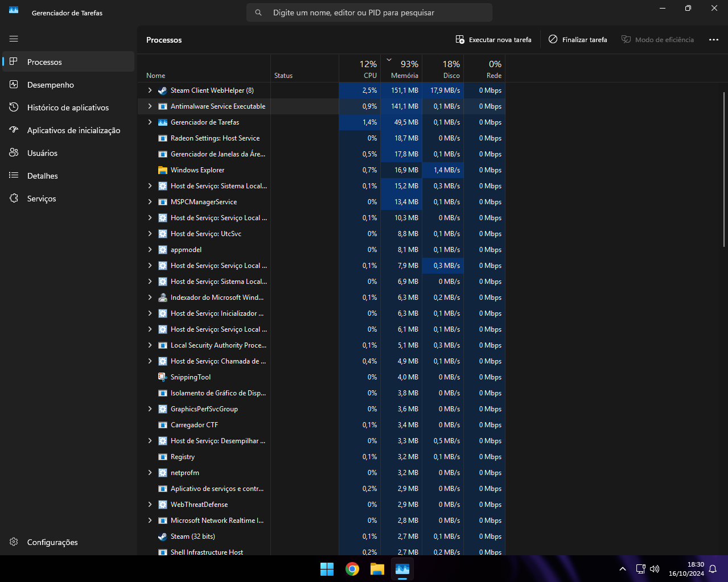The height and width of the screenshot is (582, 728).
Task: Open the clock showing 18:30 16/10/2024
Action: (686, 569)
